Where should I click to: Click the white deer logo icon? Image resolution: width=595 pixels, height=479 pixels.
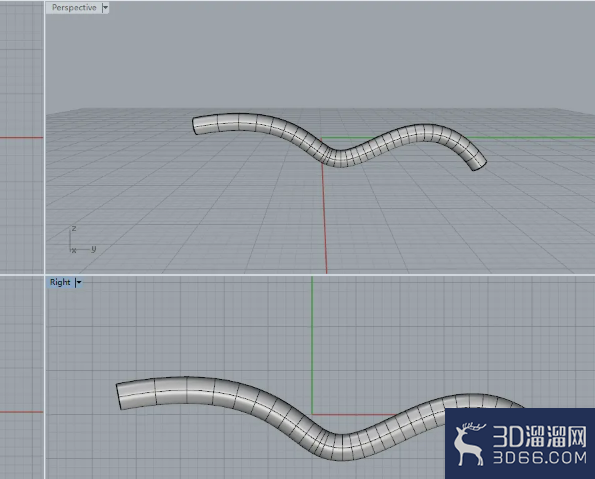(470, 444)
